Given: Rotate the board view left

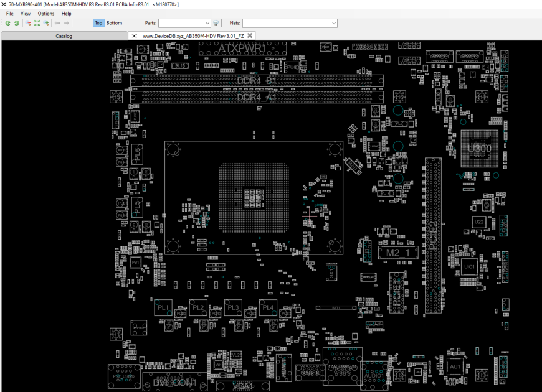Looking at the screenshot, I should [x=7, y=23].
